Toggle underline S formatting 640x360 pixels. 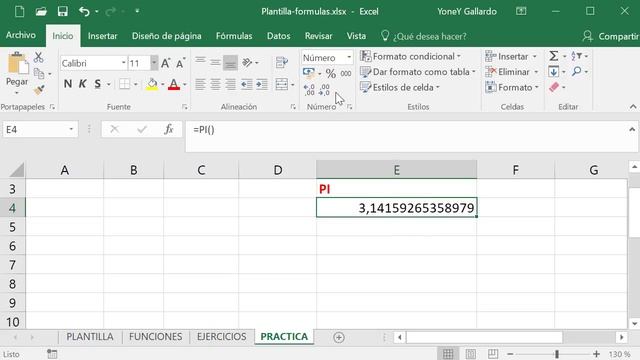[x=97, y=84]
